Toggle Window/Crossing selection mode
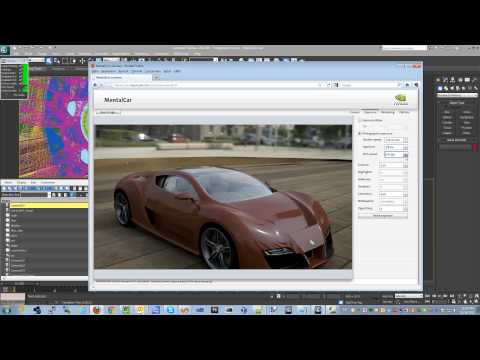The image size is (480, 360). (73, 61)
